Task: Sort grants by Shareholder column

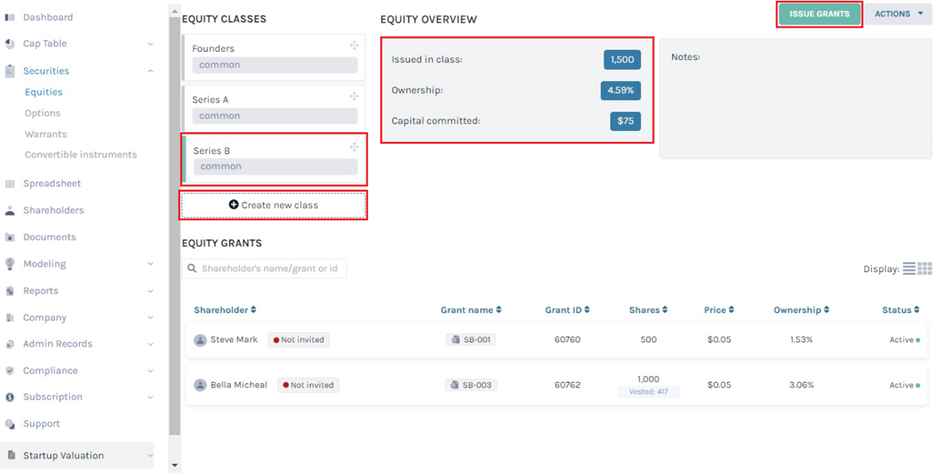Action: tap(225, 310)
